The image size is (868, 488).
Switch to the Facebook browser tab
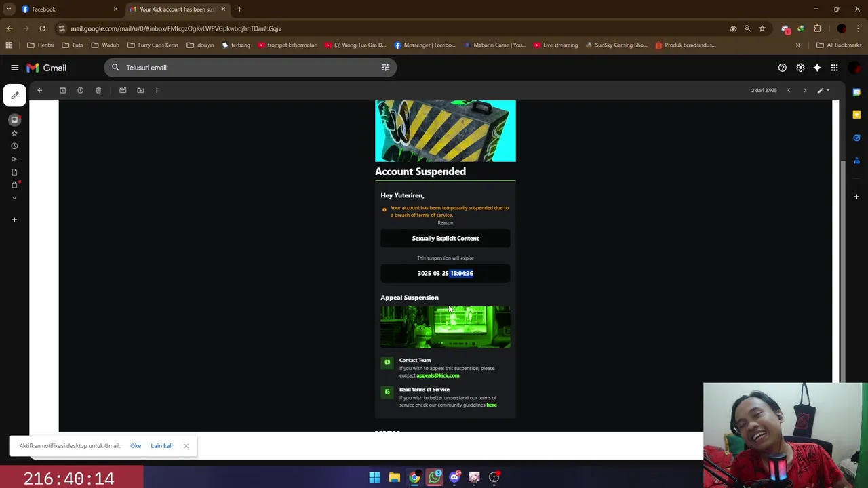(x=68, y=9)
